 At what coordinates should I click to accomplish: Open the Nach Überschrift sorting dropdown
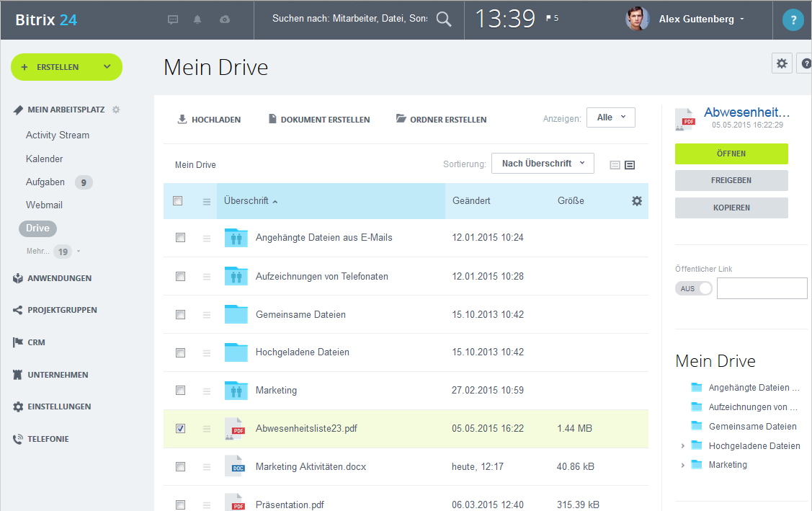(x=543, y=164)
